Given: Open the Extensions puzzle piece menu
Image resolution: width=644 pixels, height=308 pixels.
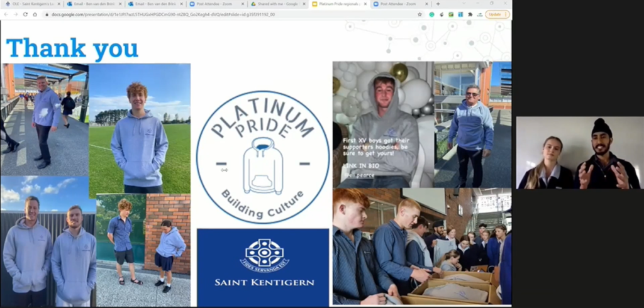Looking at the screenshot, I should [470, 14].
